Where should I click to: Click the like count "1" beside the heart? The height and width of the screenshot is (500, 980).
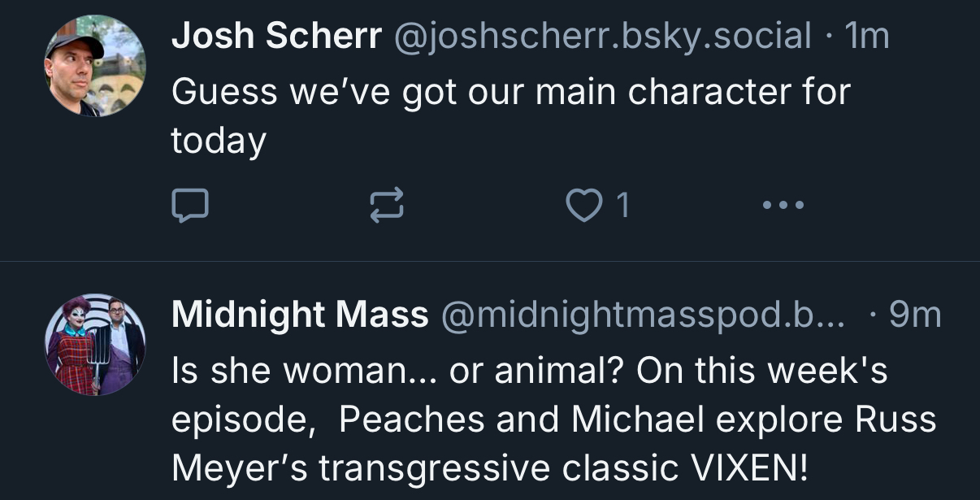click(622, 206)
